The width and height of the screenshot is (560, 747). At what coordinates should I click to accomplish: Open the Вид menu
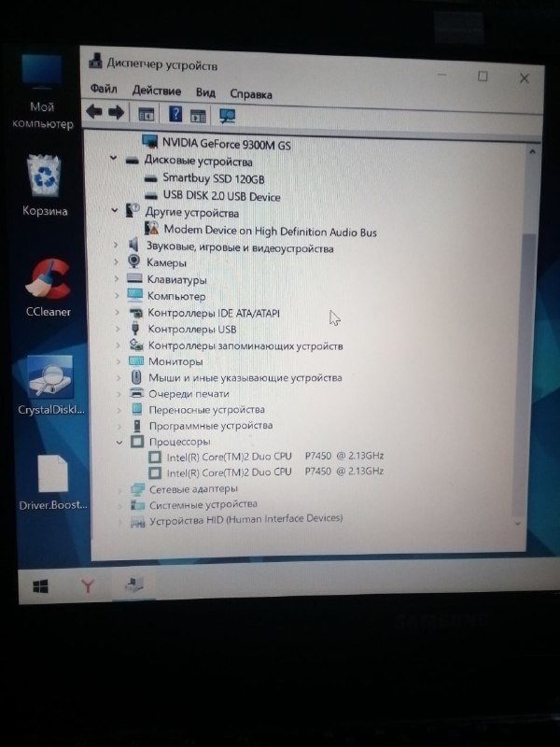pos(205,92)
